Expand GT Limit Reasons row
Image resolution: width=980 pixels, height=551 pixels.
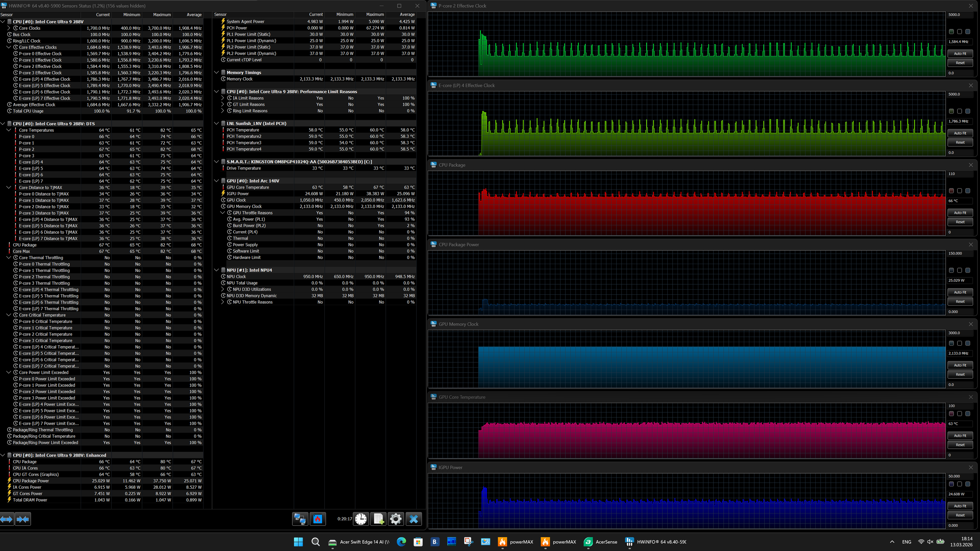[222, 104]
